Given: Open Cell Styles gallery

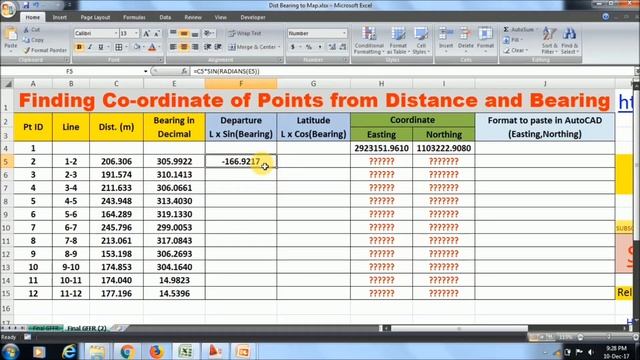Looking at the screenshot, I should coord(421,40).
